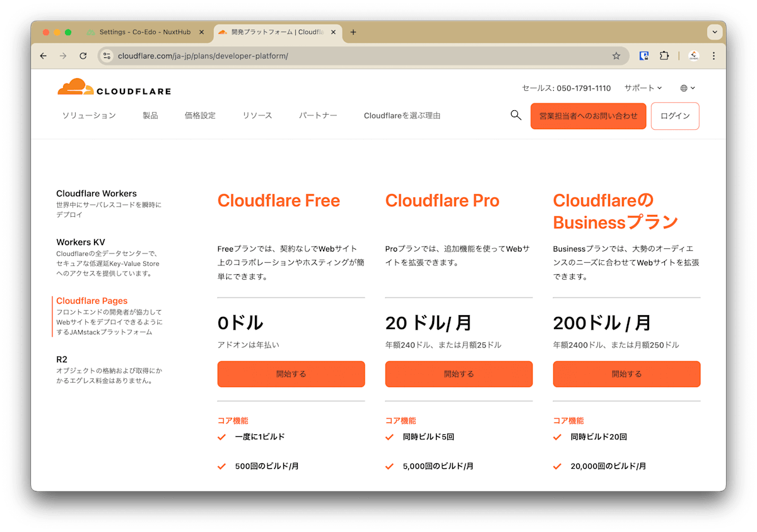Click 500回のビルド/月 feature text
This screenshot has width=757, height=532.
pos(267,466)
